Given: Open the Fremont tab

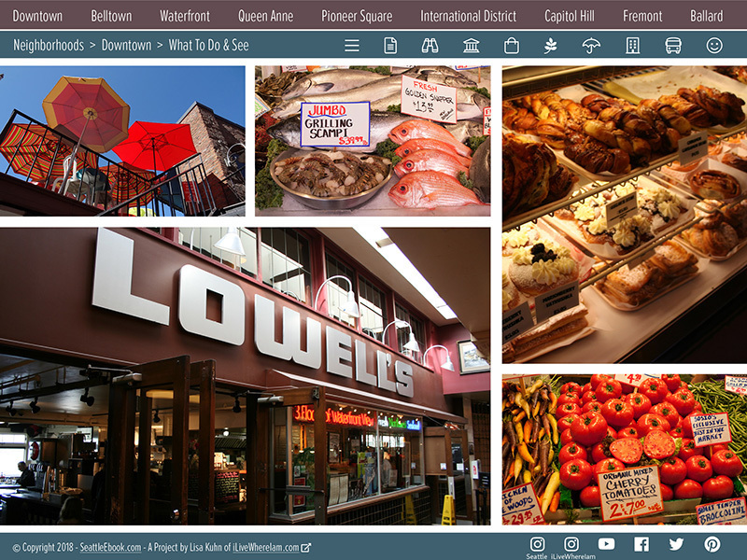Looking at the screenshot, I should [642, 16].
